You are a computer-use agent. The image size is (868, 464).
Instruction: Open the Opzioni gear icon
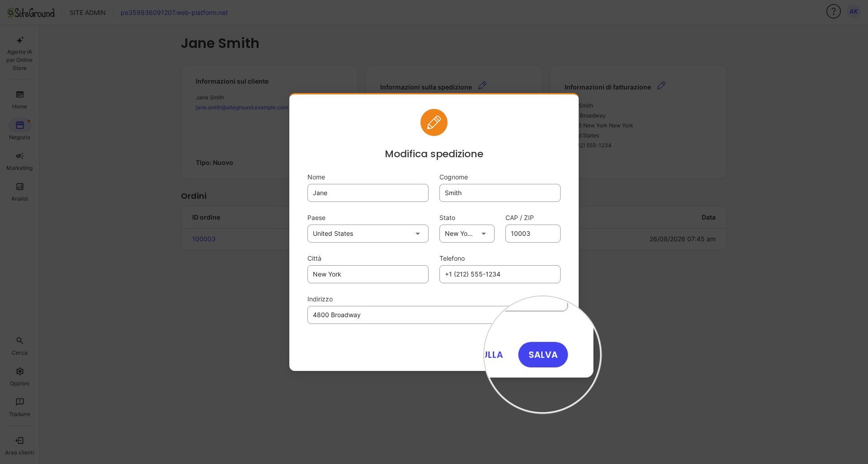[x=20, y=371]
